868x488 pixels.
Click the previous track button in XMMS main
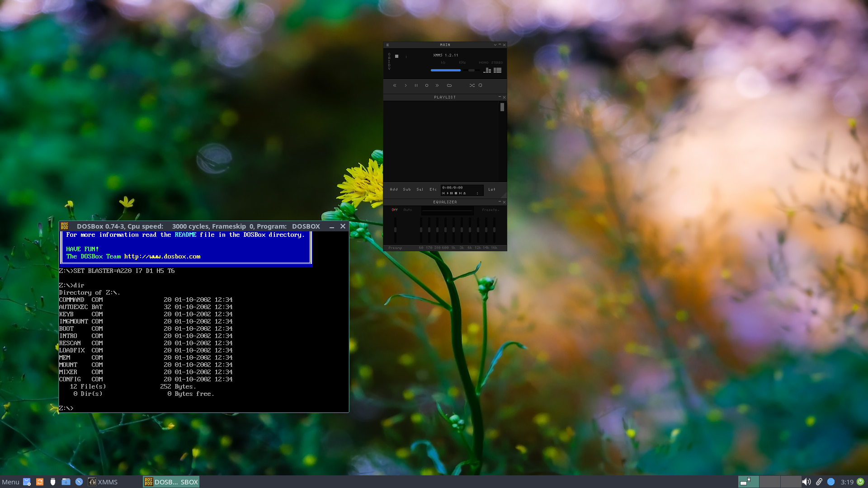coord(395,85)
